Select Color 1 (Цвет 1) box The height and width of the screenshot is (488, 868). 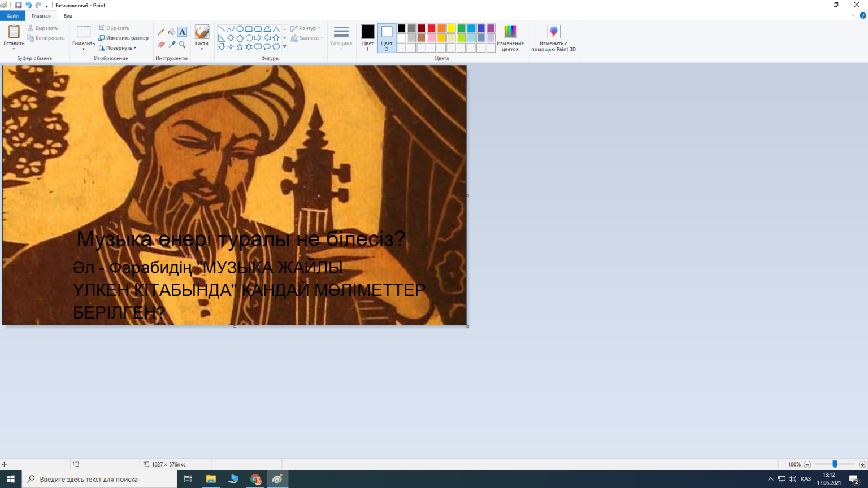[x=368, y=38]
